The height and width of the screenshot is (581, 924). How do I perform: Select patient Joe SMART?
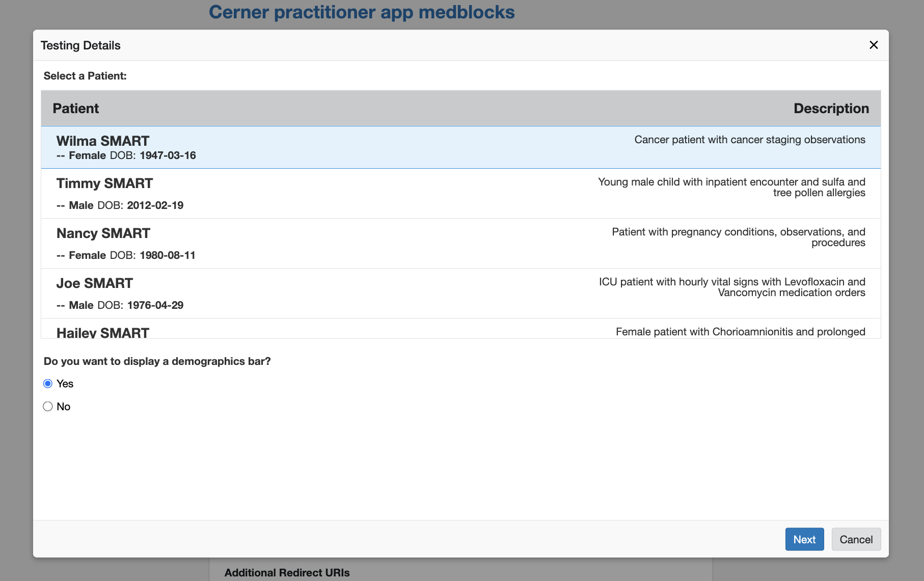[x=460, y=294]
